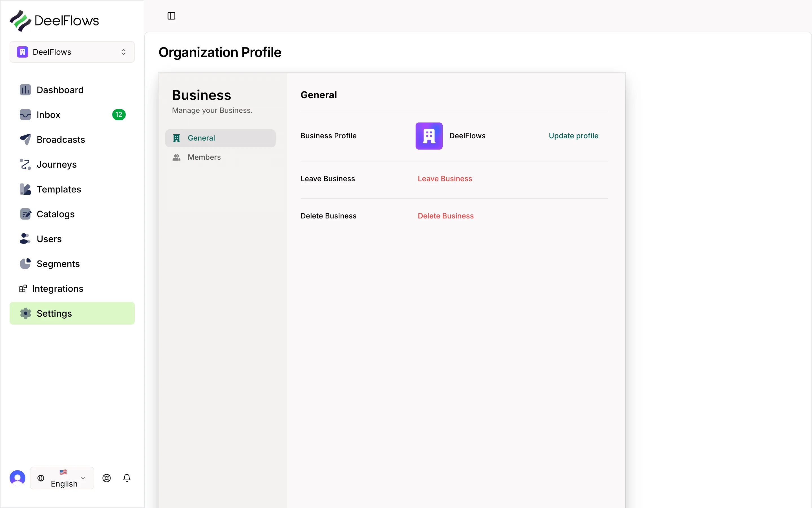This screenshot has height=508, width=812.
Task: Click the General section heading
Action: click(x=319, y=95)
